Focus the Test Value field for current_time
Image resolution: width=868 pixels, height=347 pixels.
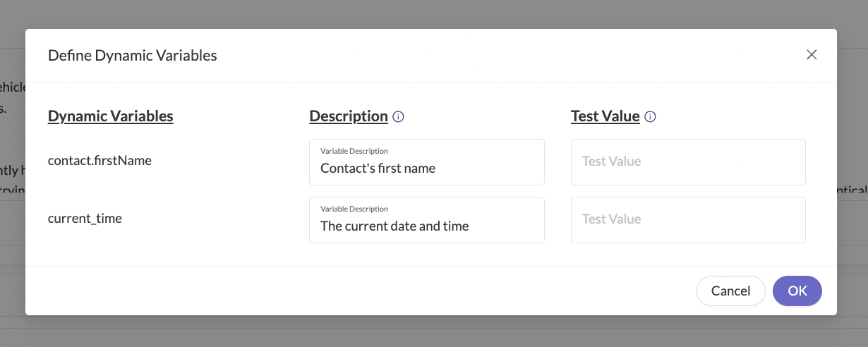point(688,220)
